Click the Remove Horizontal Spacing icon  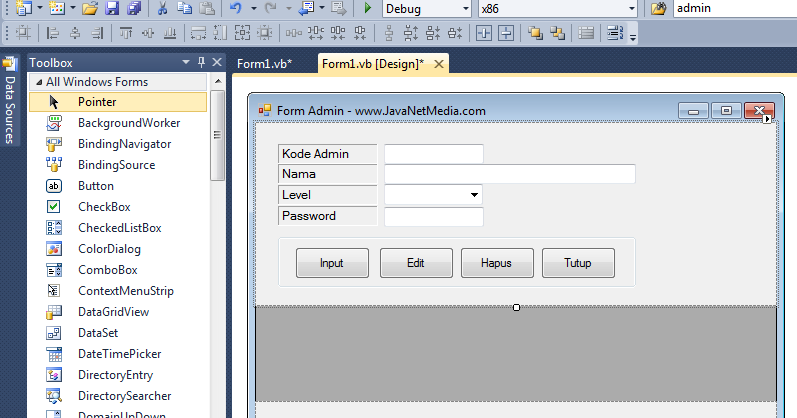click(360, 34)
